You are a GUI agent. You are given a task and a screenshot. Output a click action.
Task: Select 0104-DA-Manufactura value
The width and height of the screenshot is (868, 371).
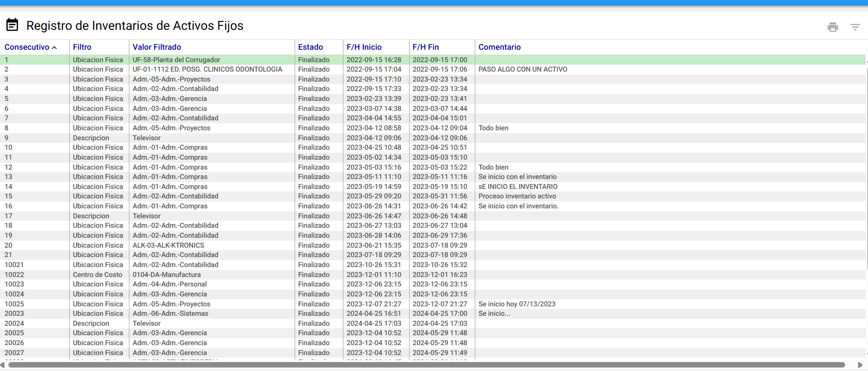pyautogui.click(x=167, y=275)
